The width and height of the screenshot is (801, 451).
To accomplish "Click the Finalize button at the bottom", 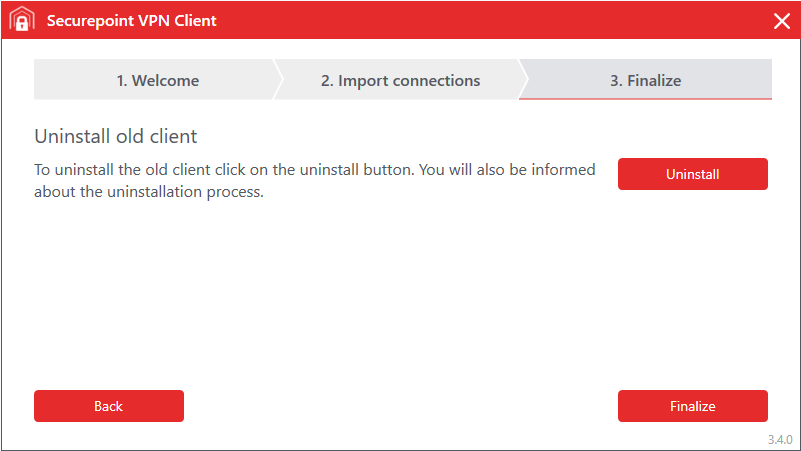I will (692, 406).
